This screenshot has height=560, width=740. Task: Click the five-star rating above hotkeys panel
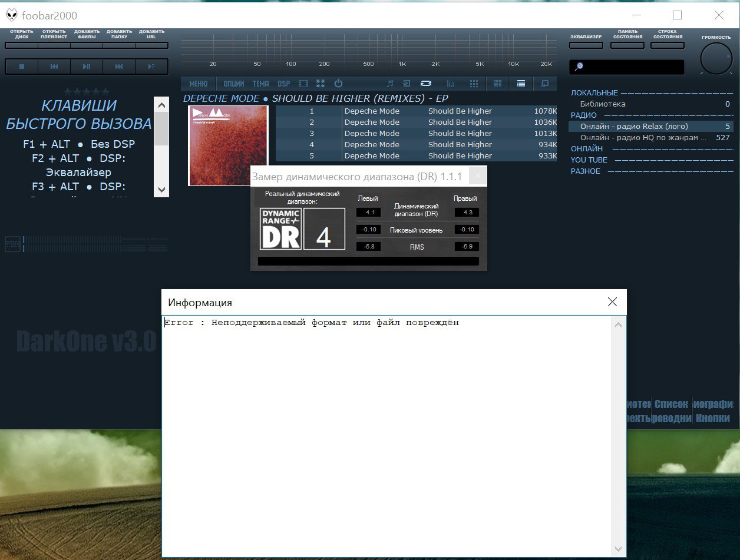pyautogui.click(x=87, y=91)
